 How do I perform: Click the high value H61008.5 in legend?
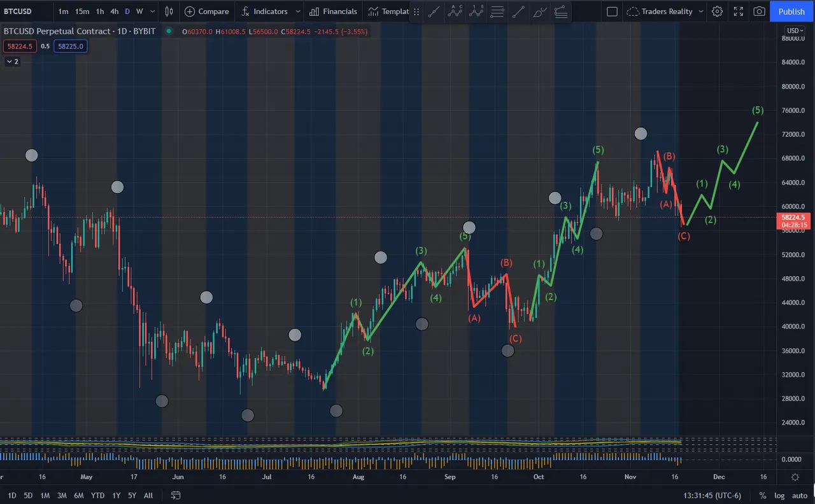(x=230, y=32)
